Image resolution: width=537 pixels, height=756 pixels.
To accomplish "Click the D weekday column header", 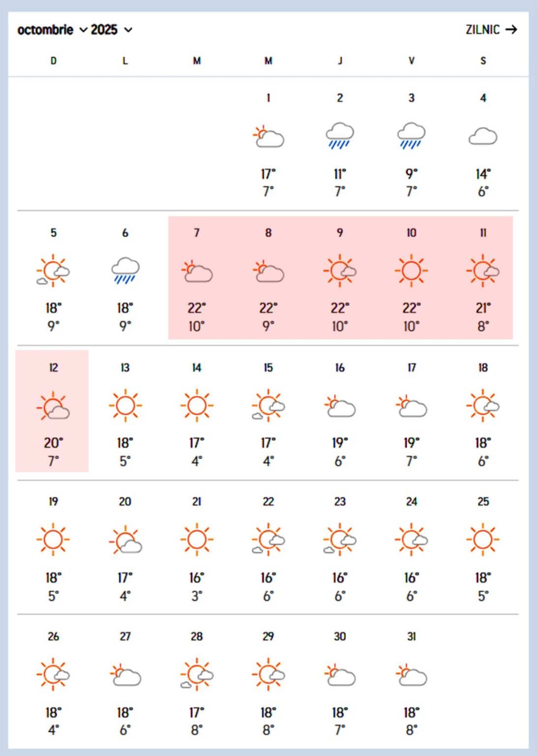I will point(53,61).
